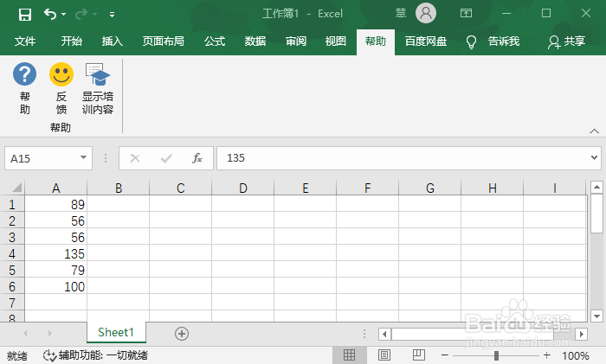Select column D header
Viewport: 606px width, 364px height.
pyautogui.click(x=242, y=188)
